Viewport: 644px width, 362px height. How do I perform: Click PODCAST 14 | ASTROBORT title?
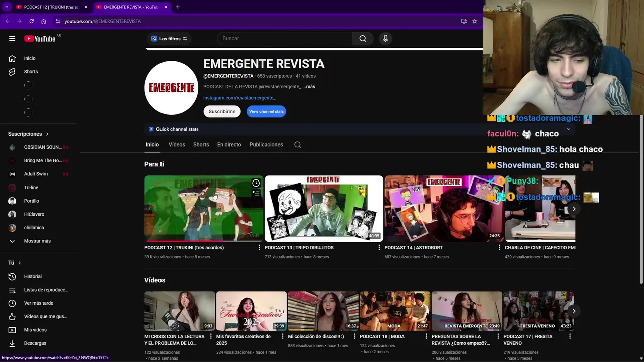point(414,248)
